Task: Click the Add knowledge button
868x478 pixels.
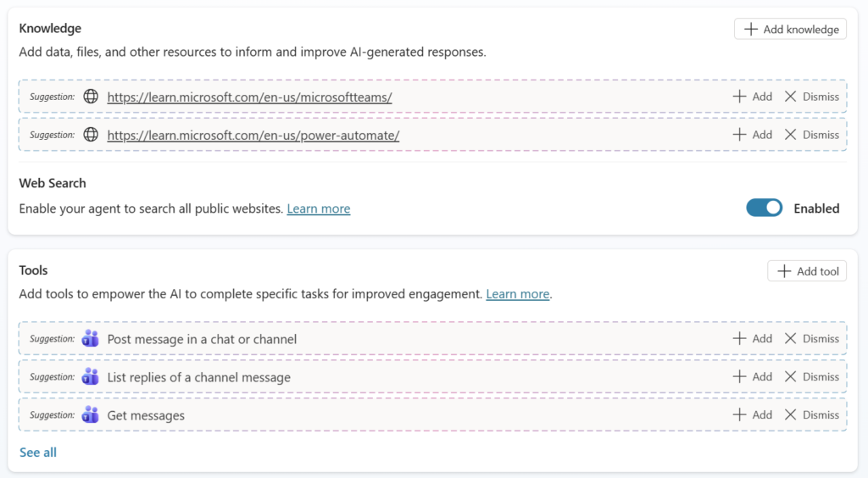Action: pos(790,30)
